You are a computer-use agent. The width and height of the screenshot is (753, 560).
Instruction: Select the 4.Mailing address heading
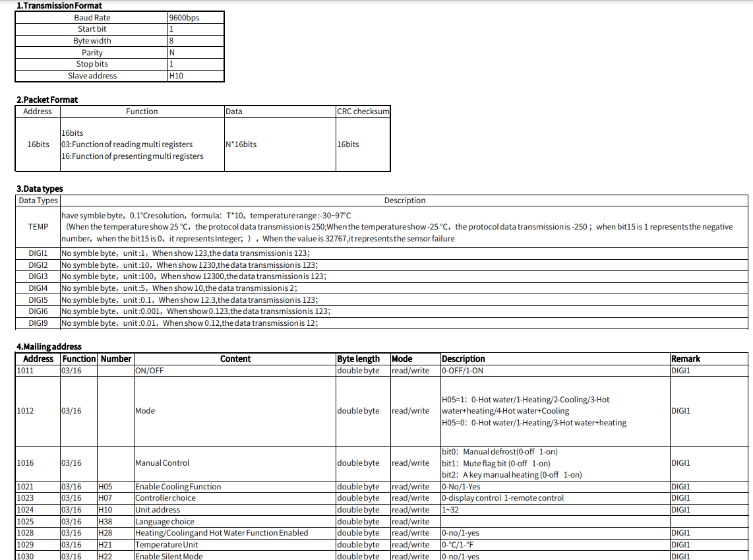click(44, 346)
